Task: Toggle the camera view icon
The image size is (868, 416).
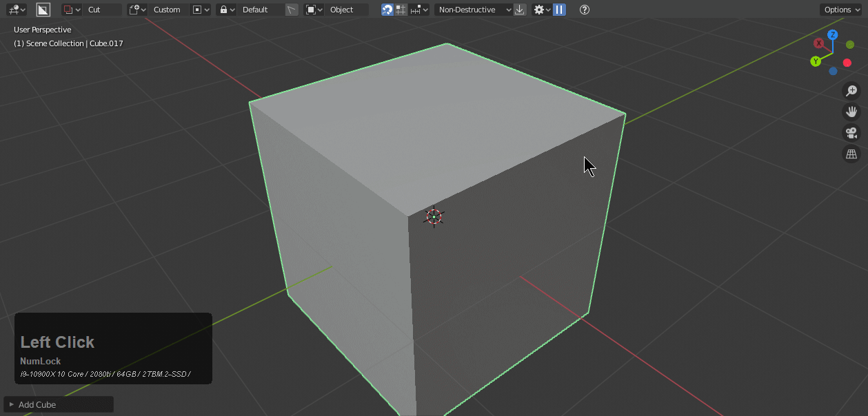Action: [851, 133]
